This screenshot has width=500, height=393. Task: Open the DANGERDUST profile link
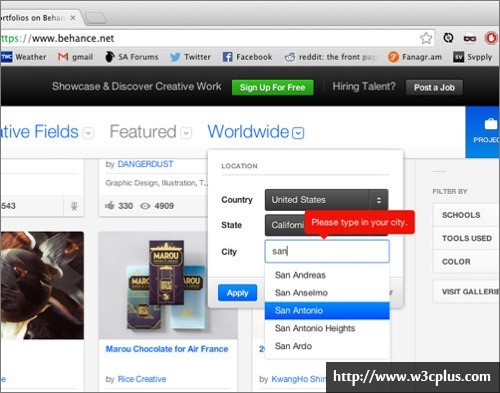coord(145,164)
